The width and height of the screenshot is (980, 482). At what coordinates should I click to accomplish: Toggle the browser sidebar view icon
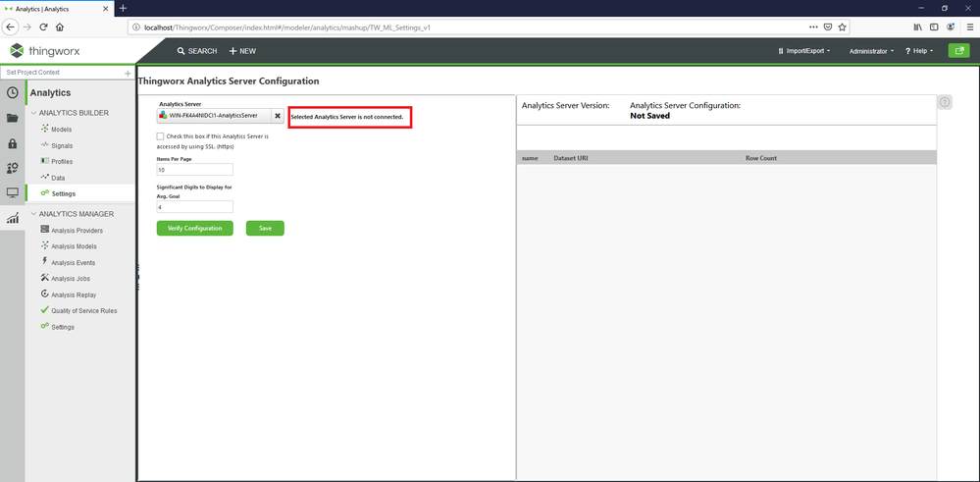pos(934,27)
